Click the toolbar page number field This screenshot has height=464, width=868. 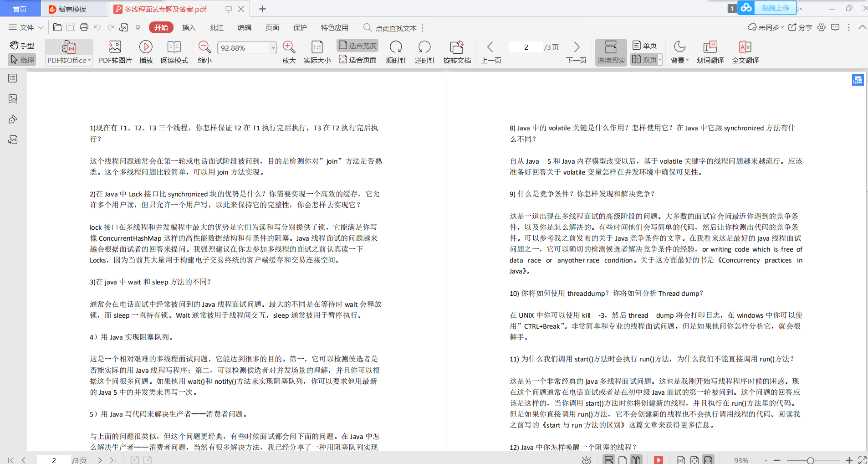point(526,47)
